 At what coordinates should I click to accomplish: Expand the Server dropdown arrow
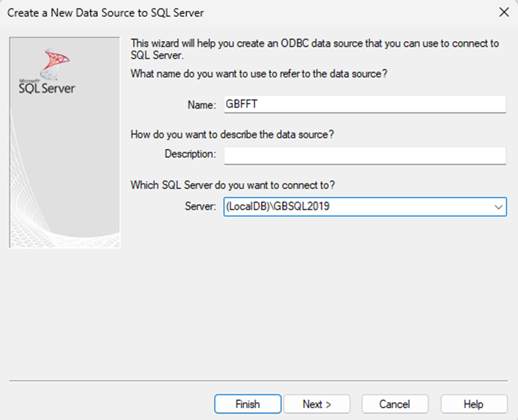pos(498,207)
